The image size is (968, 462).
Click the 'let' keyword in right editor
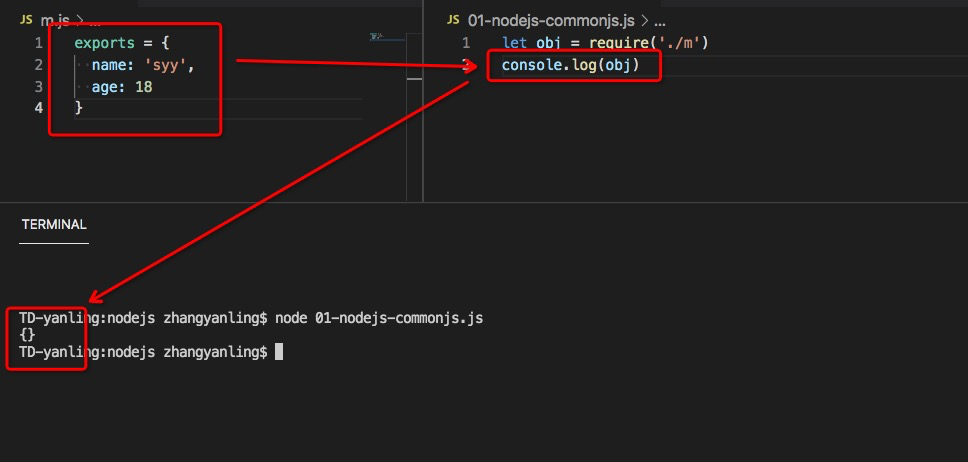515,44
